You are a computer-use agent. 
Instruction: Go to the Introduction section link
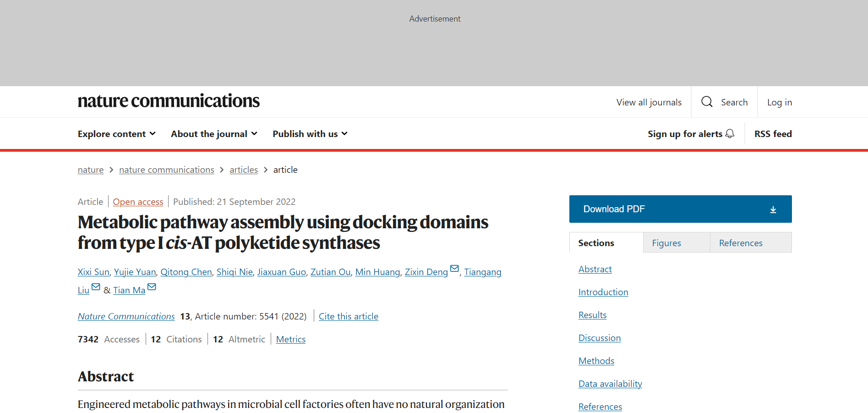tap(603, 292)
